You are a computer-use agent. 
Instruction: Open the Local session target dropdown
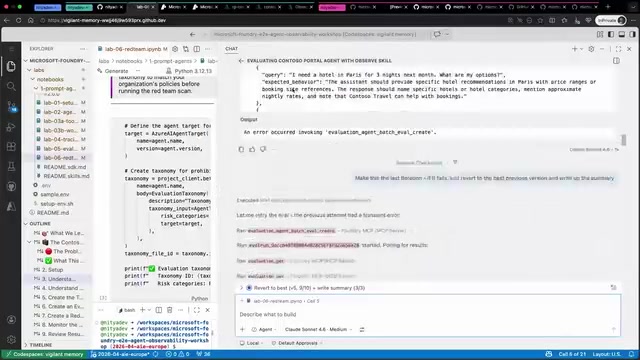click(x=251, y=343)
